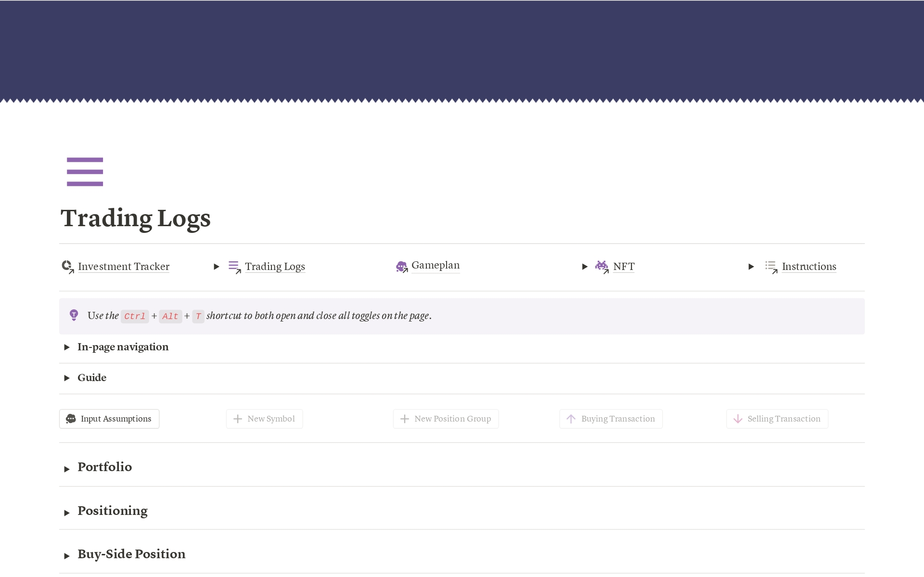The width and height of the screenshot is (924, 577).
Task: Click the purple hamburger page icon
Action: [x=85, y=172]
